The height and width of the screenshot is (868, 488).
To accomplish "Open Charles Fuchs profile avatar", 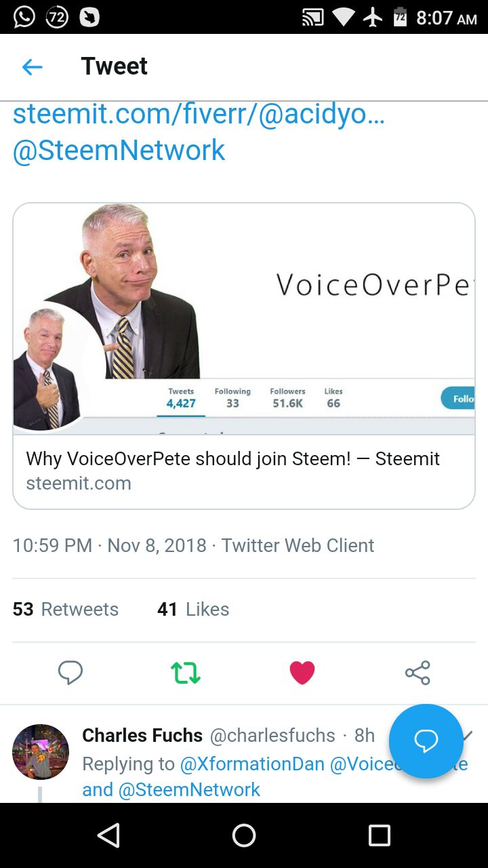I will (41, 751).
